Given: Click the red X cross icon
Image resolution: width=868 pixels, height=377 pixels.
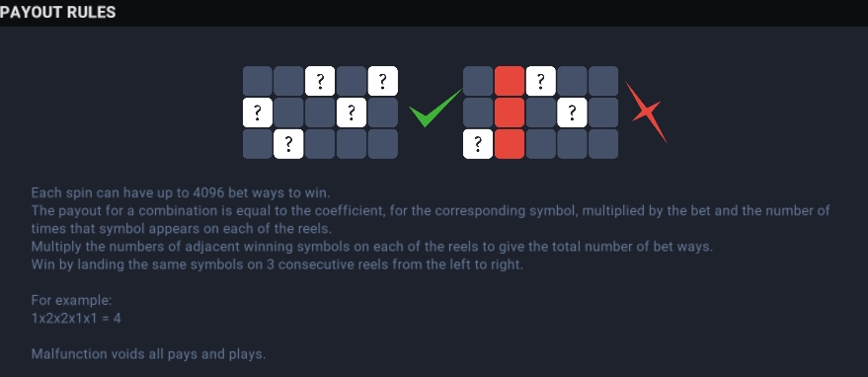Looking at the screenshot, I should click(646, 112).
